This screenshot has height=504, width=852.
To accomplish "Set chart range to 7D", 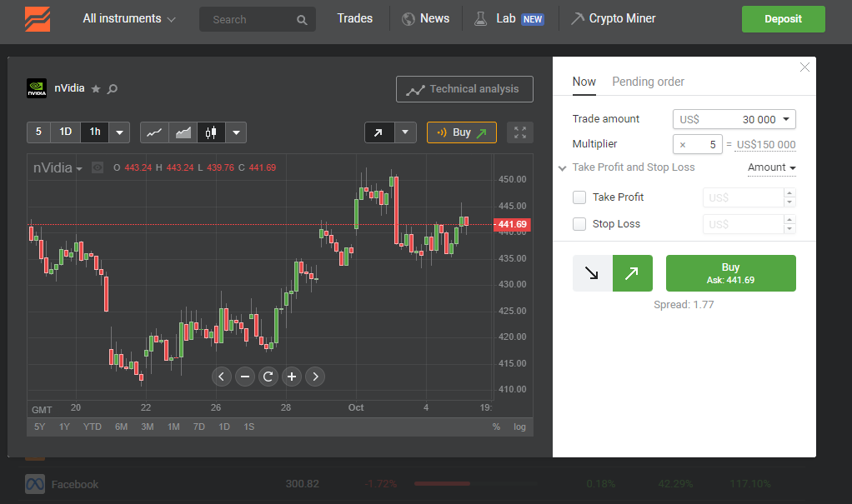I will tap(199, 427).
